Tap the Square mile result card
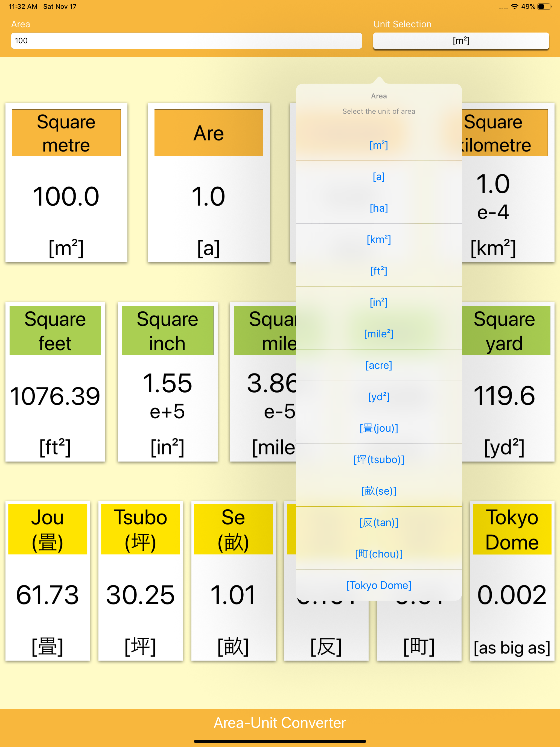Image resolution: width=560 pixels, height=747 pixels. click(263, 382)
